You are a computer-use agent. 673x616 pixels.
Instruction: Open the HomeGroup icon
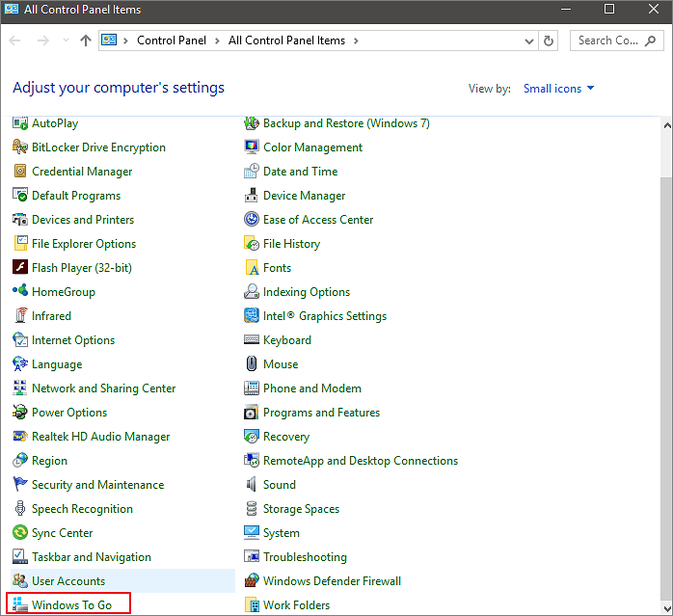20,292
